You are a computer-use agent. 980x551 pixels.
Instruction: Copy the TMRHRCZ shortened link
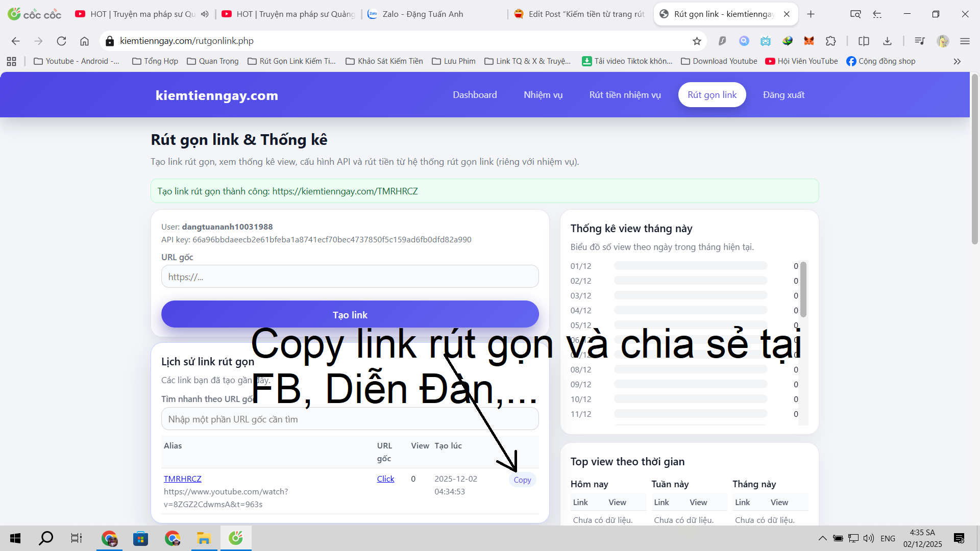[522, 480]
